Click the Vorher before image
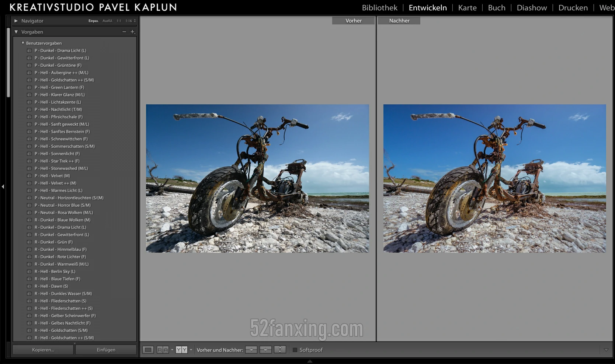 (257, 178)
